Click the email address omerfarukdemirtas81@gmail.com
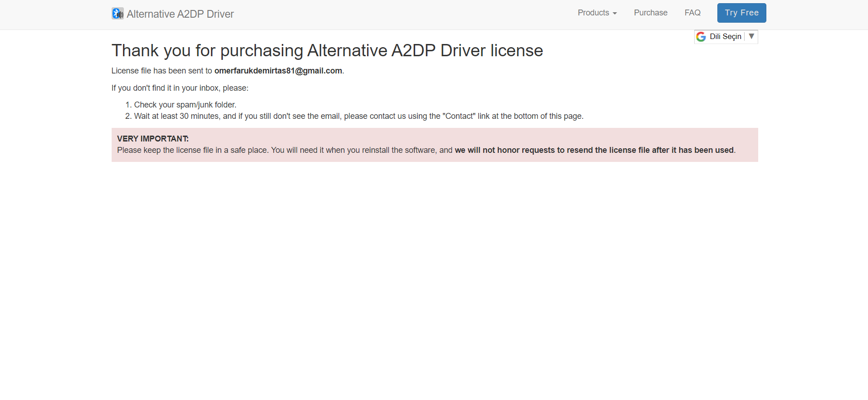The image size is (868, 400). click(278, 71)
